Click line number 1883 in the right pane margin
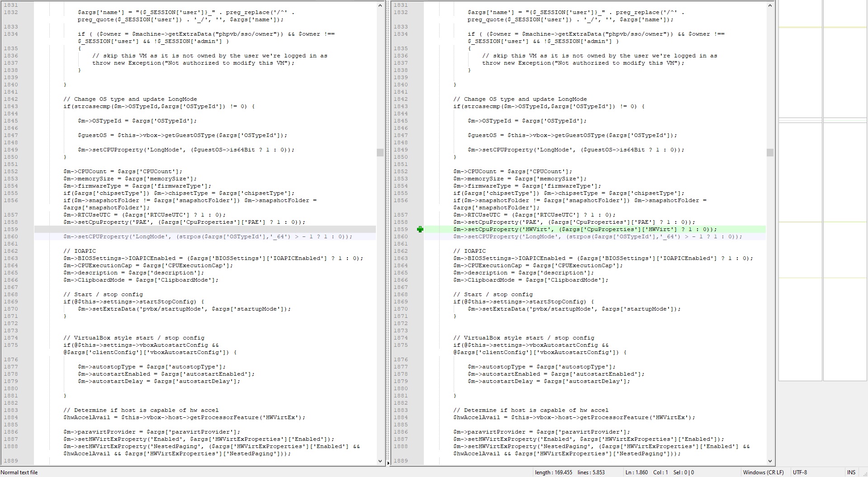This screenshot has width=868, height=477. point(401,410)
